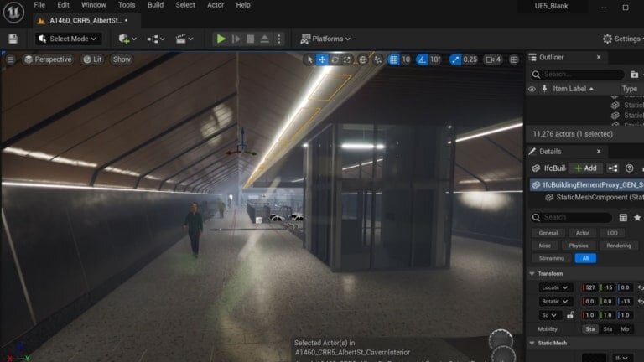644x362 pixels.
Task: Open the Platforms dropdown
Action: pos(325,39)
